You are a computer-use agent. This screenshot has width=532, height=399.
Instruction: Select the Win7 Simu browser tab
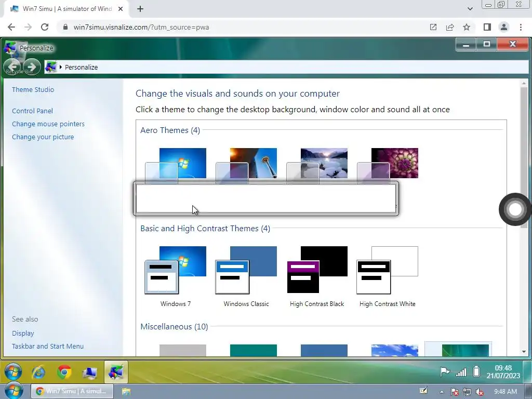point(66,9)
